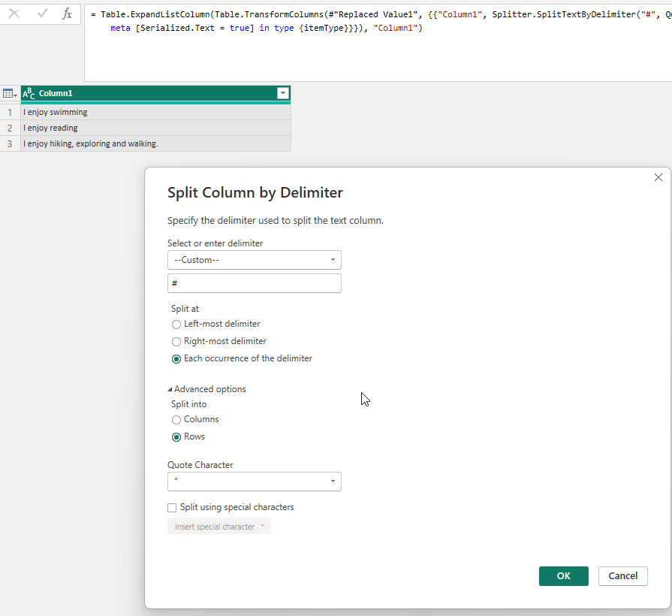Open the Quote Character dropdown
Image resolution: width=672 pixels, height=616 pixels.
[x=254, y=482]
